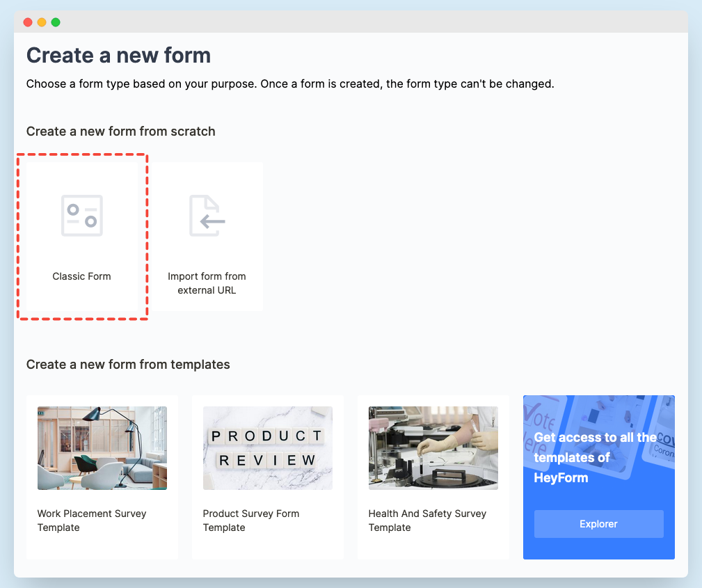
Task: Click the Get access to all templates banner text
Action: [x=595, y=457]
